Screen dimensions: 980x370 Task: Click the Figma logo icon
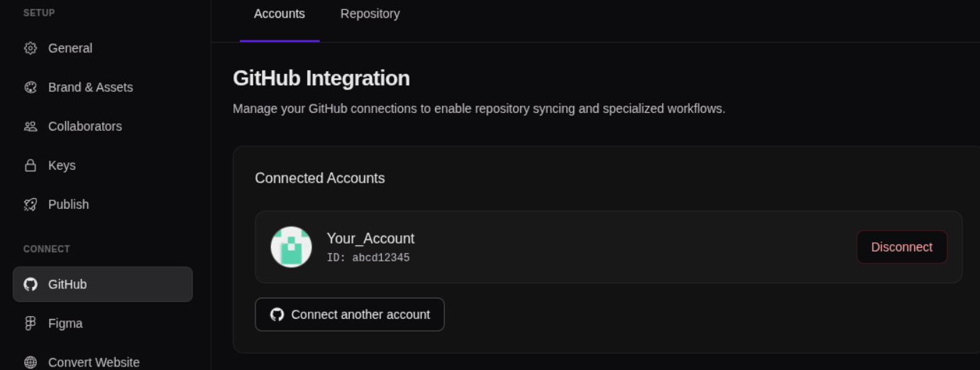[x=30, y=323]
